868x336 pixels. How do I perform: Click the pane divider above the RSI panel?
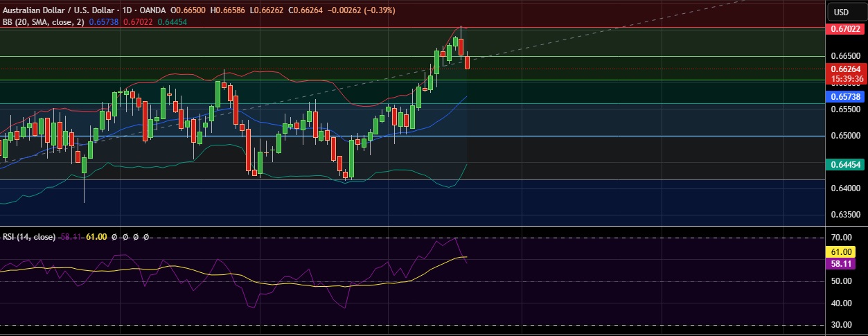click(416, 226)
